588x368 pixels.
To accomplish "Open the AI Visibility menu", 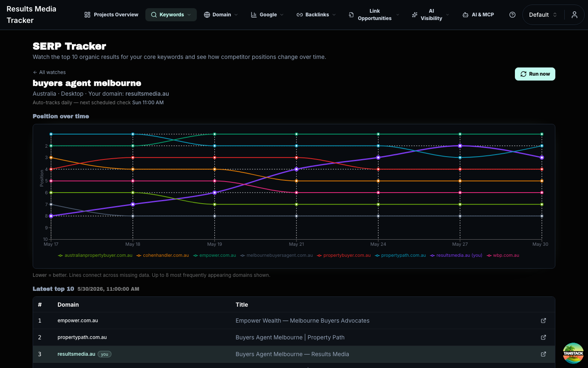I will point(430,15).
